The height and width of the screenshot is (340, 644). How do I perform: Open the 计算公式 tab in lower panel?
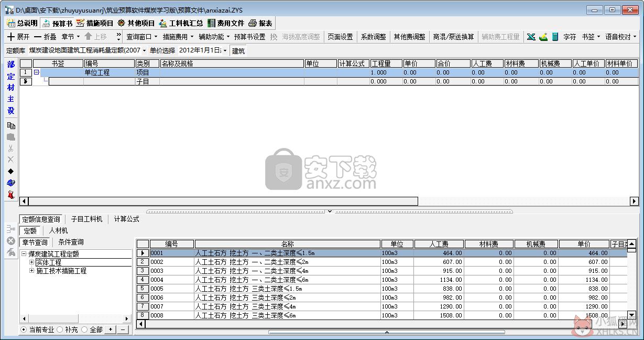click(126, 219)
